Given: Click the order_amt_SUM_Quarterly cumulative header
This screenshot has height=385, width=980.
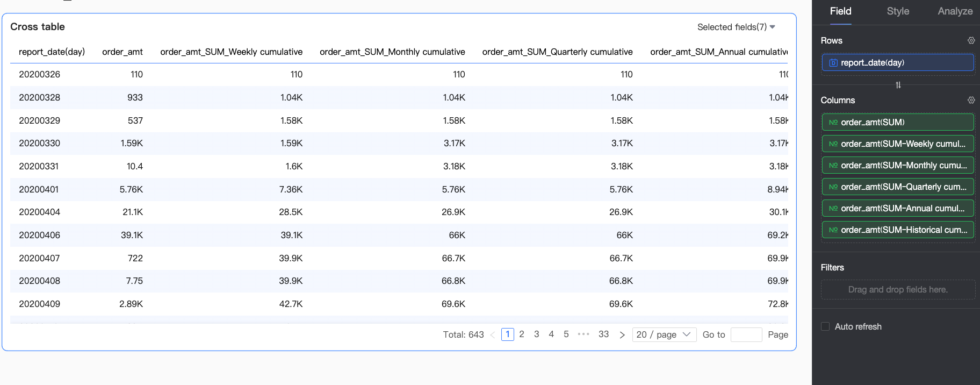Looking at the screenshot, I should click(557, 52).
